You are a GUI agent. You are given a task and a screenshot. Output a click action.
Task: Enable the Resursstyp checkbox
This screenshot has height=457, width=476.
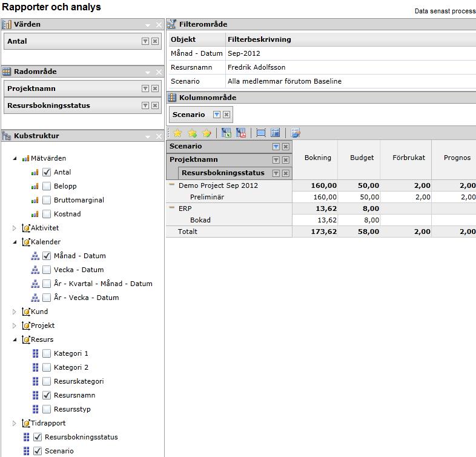pyautogui.click(x=47, y=409)
